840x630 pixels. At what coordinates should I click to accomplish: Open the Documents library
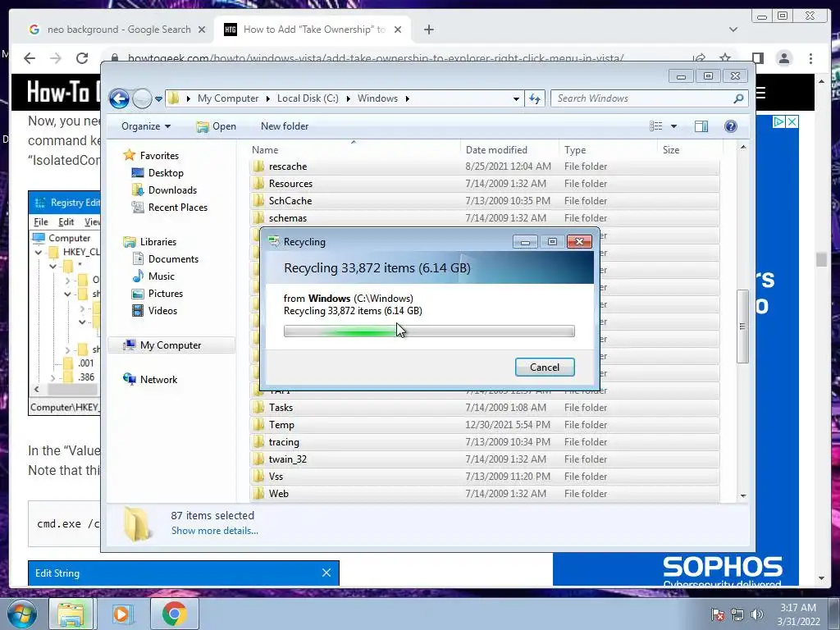tap(173, 259)
